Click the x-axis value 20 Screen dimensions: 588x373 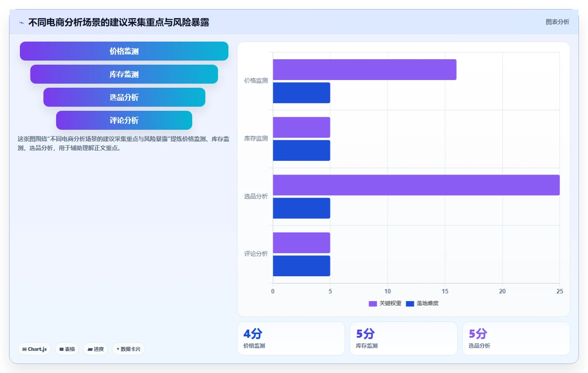(x=503, y=292)
